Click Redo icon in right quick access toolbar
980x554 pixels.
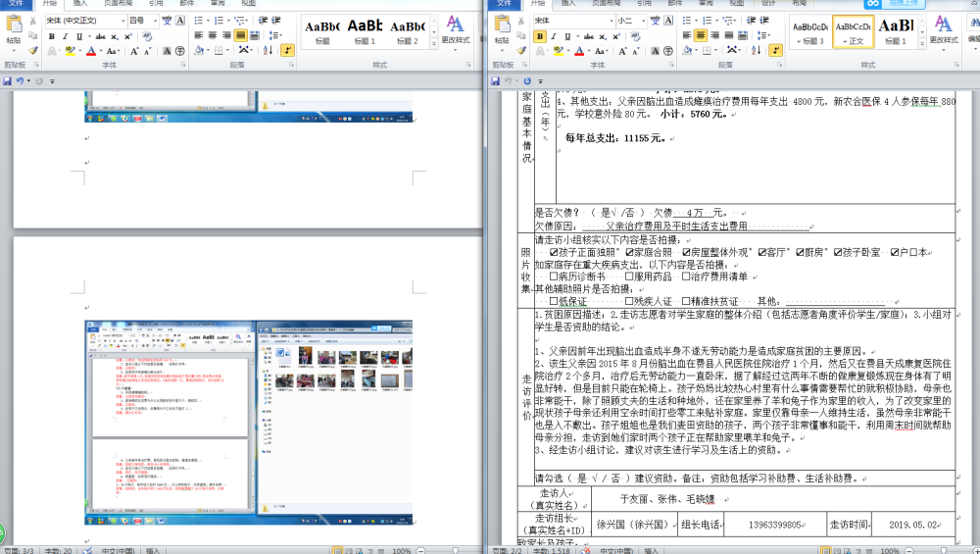(x=527, y=80)
